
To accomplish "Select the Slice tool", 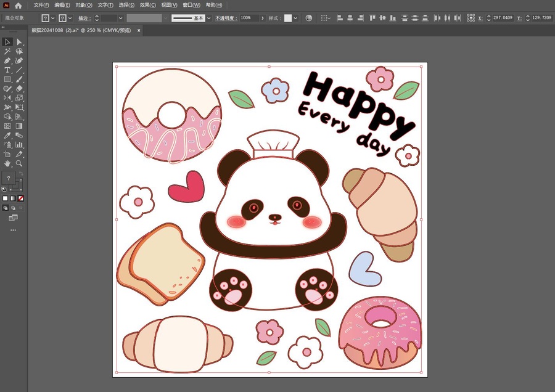I will pyautogui.click(x=20, y=154).
